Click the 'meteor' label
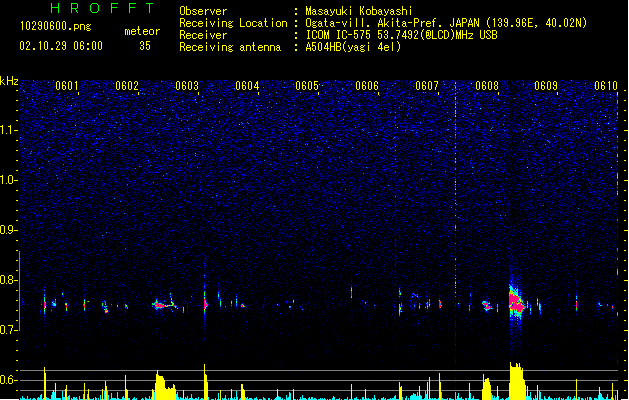 142,31
